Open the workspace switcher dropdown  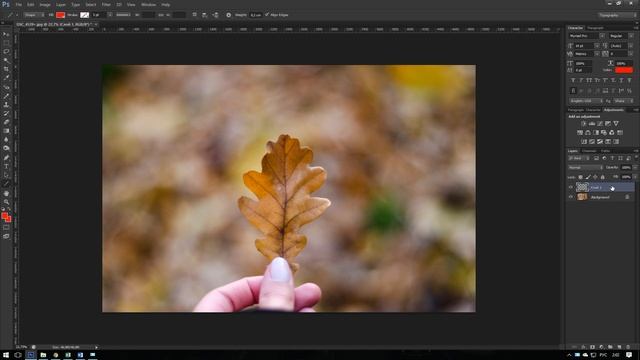(x=617, y=15)
